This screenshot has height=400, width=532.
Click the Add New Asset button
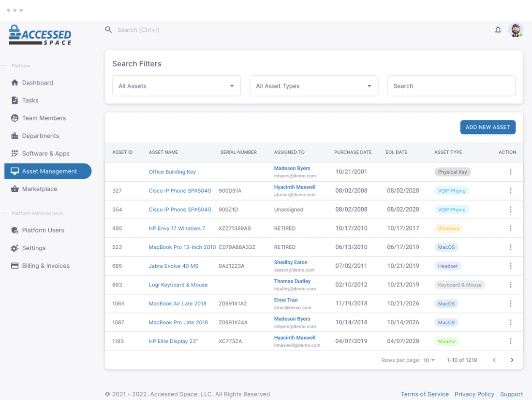pyautogui.click(x=488, y=127)
